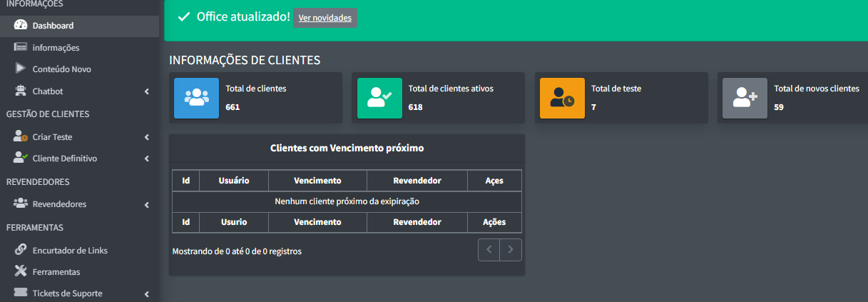
Task: Click the blue Total de clientes group icon
Action: coord(196,98)
